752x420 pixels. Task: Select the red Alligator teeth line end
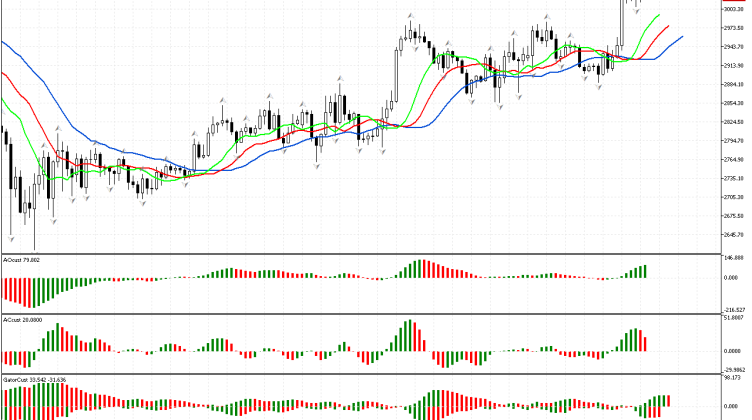click(669, 27)
